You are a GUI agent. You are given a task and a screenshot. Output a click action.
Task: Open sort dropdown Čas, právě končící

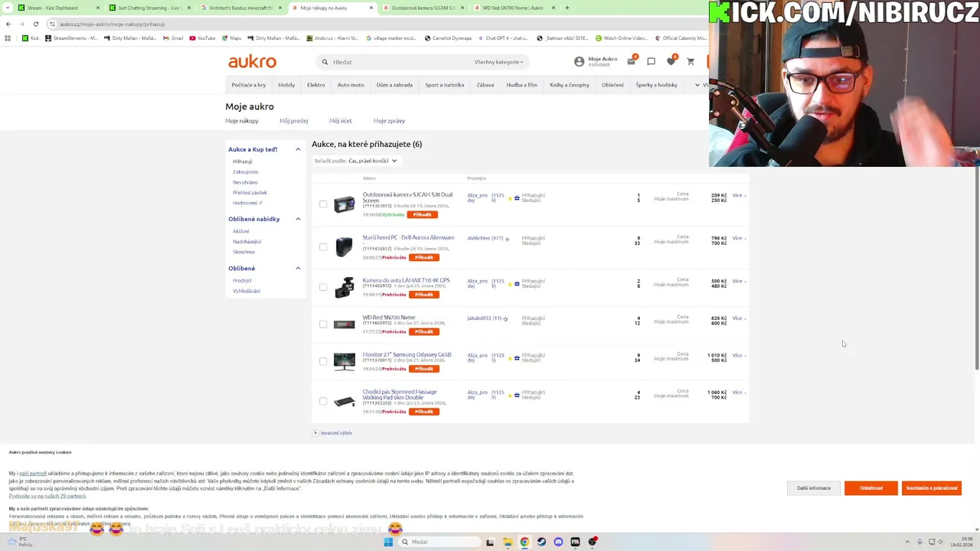point(372,161)
